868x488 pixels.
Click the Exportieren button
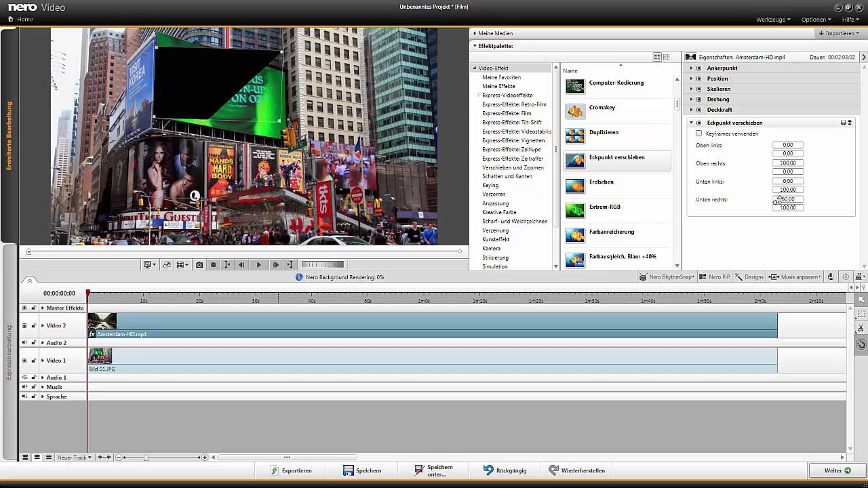click(x=292, y=470)
